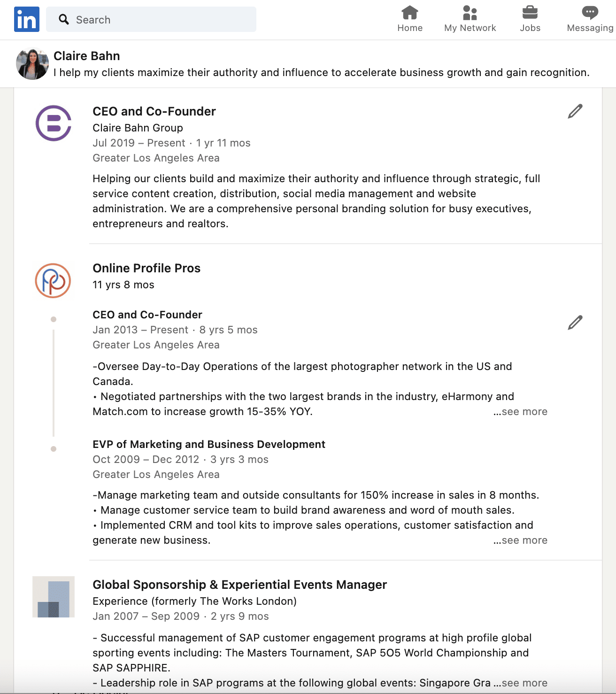Go to My Network icon
The height and width of the screenshot is (694, 616).
(x=470, y=13)
